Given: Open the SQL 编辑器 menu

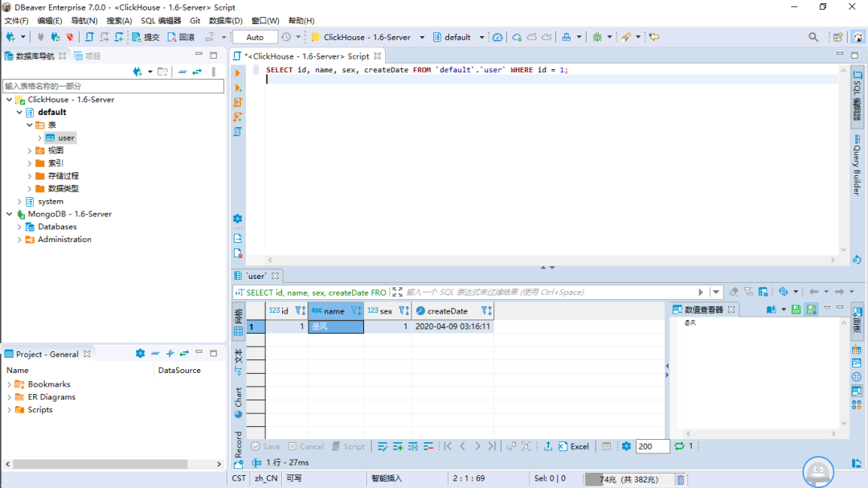Looking at the screenshot, I should pos(161,20).
